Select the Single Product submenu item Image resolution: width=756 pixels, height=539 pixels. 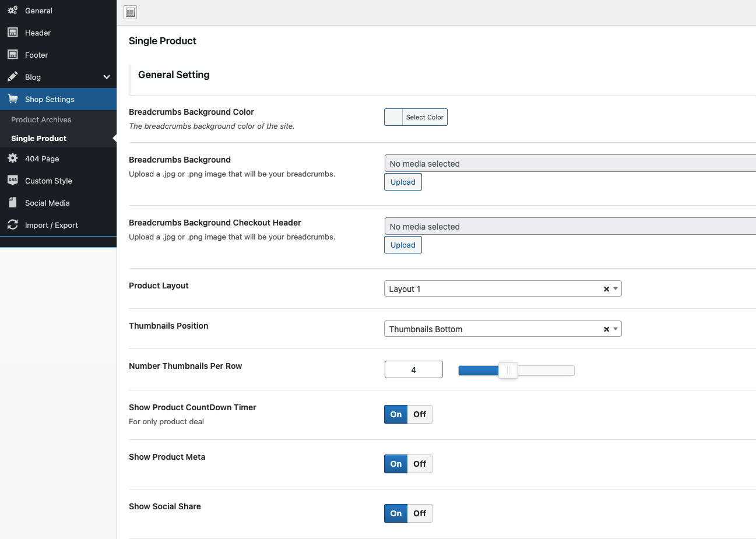[38, 138]
